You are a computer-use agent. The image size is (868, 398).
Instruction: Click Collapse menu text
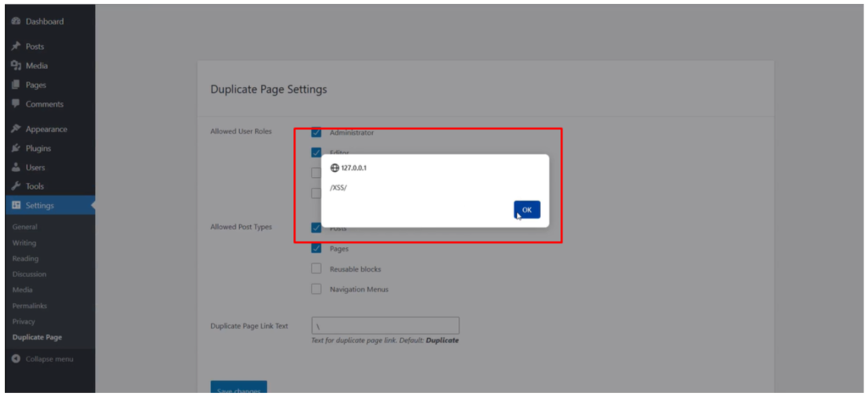(49, 359)
